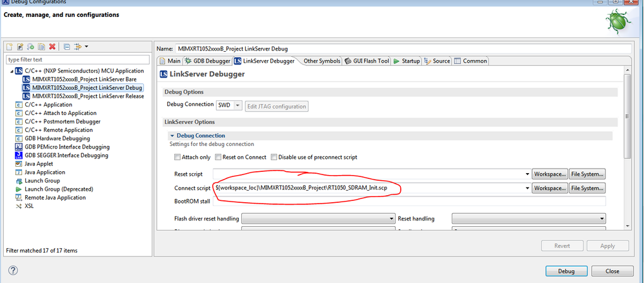This screenshot has height=283, width=644.
Task: Click the XSL icon in the tree
Action: (19, 205)
